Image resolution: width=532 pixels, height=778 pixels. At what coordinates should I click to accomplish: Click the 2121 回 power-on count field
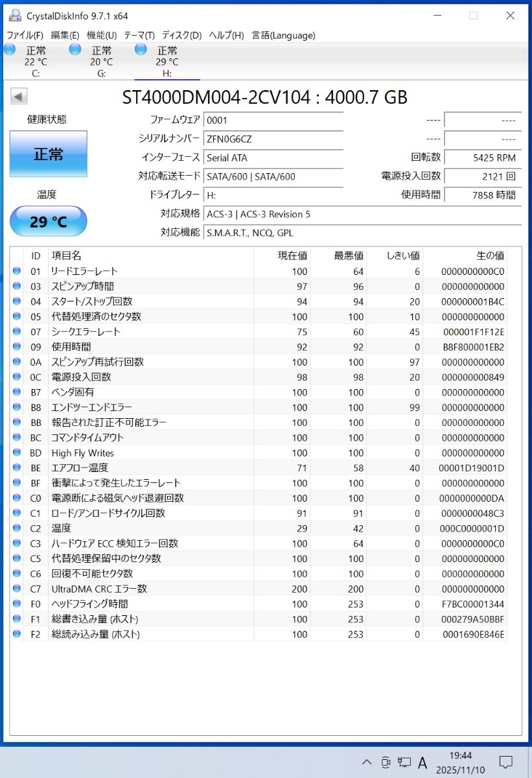483,176
